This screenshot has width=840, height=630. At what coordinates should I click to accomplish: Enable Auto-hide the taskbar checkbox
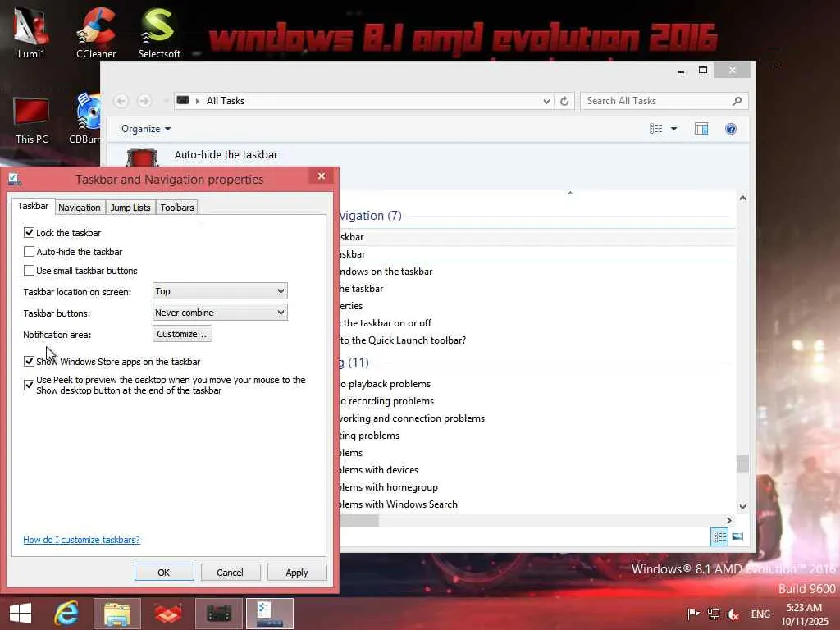29,251
